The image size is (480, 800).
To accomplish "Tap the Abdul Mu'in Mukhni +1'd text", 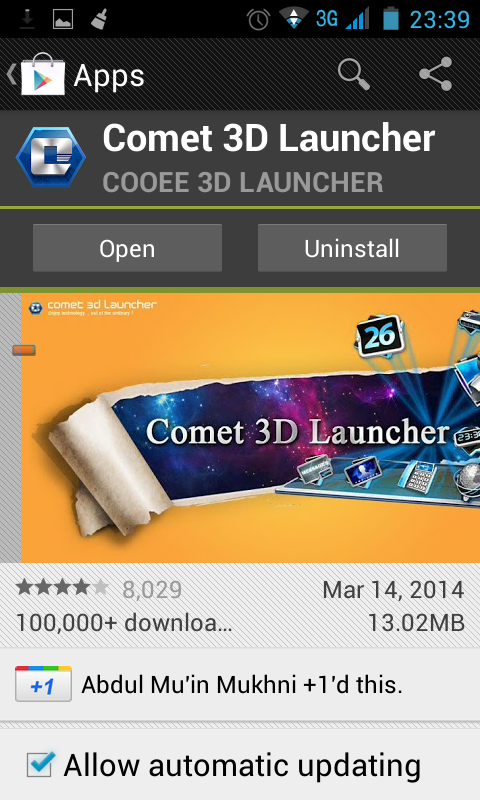I will click(x=242, y=685).
